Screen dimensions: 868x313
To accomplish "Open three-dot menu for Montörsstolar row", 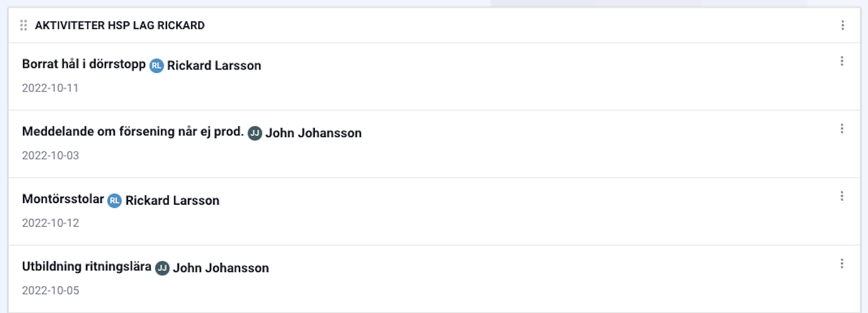I will pyautogui.click(x=842, y=196).
